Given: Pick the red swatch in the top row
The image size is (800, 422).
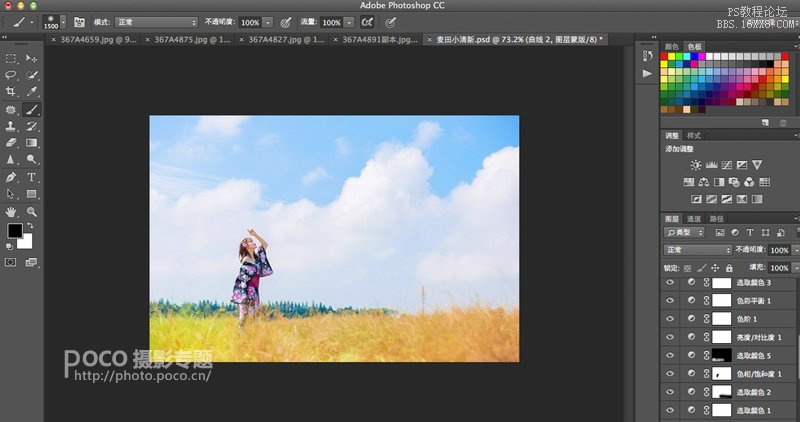Looking at the screenshot, I should (x=664, y=57).
